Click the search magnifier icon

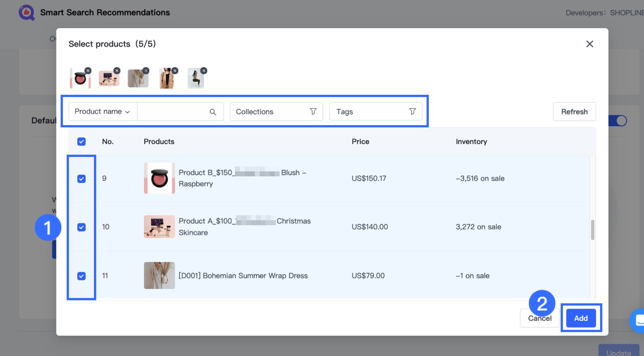click(x=213, y=111)
